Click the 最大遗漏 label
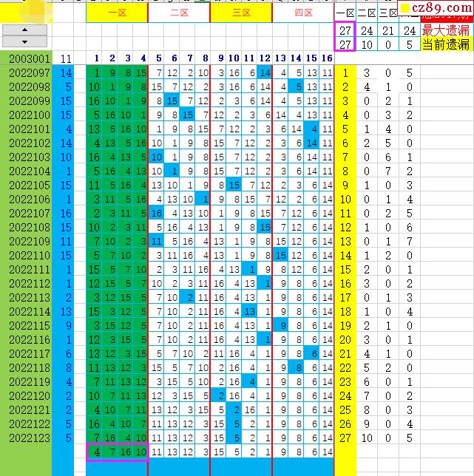The width and height of the screenshot is (474, 476). pos(446,30)
